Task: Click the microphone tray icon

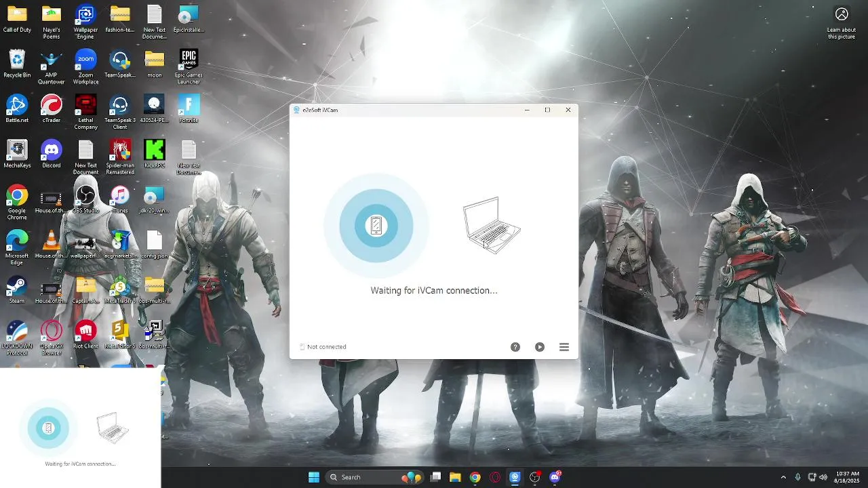Action: 798,477
